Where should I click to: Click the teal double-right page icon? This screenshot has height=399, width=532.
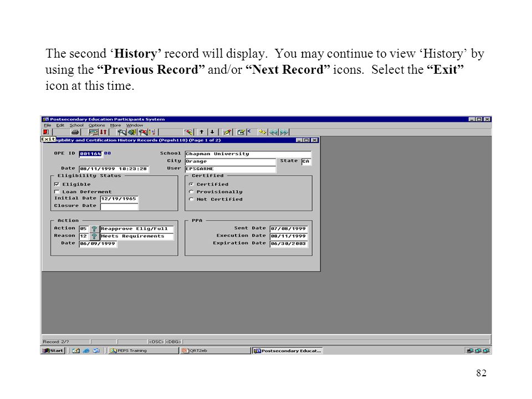(x=284, y=132)
